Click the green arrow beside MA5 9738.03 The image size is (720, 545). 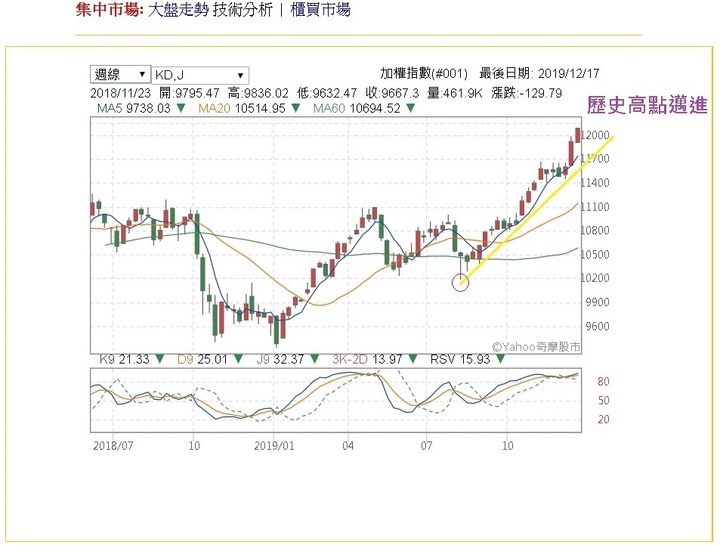(181, 108)
